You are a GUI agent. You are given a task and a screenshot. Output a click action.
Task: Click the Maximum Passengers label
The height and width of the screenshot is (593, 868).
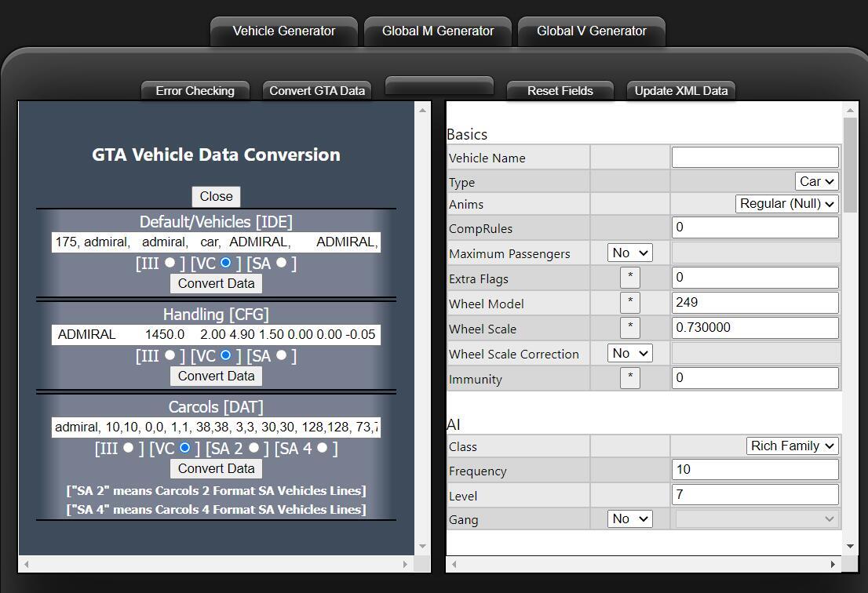tap(509, 254)
